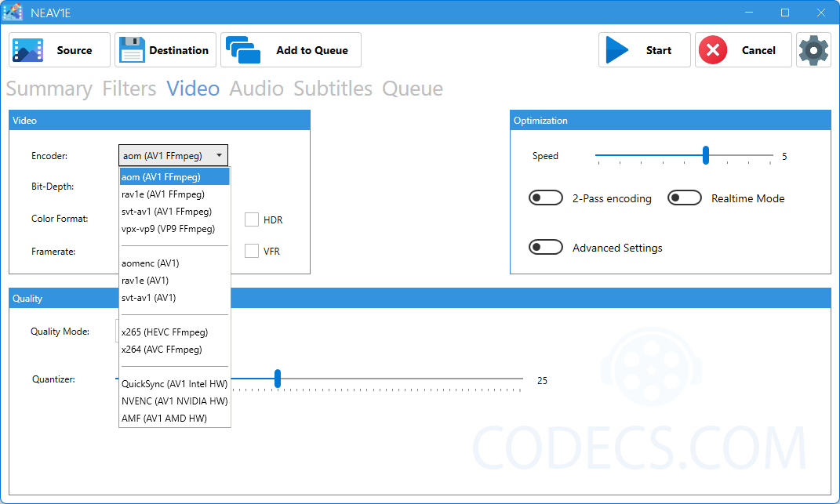Switch to the Queue tab
The height and width of the screenshot is (504, 840).
pos(413,89)
